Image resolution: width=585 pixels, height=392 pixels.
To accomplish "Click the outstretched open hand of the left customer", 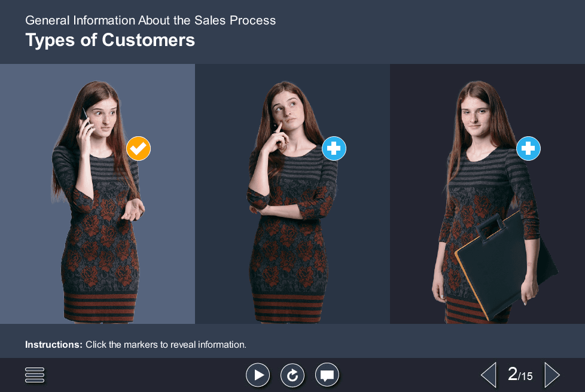I will point(133,209).
